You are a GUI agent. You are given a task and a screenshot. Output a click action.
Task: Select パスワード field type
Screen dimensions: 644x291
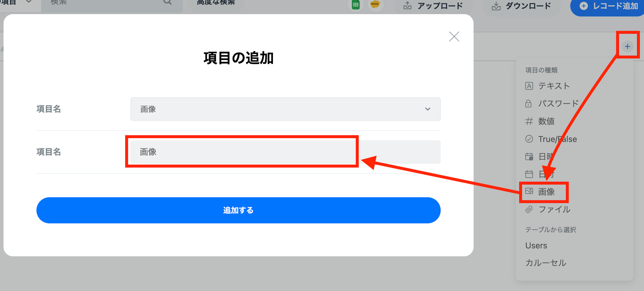tap(552, 104)
